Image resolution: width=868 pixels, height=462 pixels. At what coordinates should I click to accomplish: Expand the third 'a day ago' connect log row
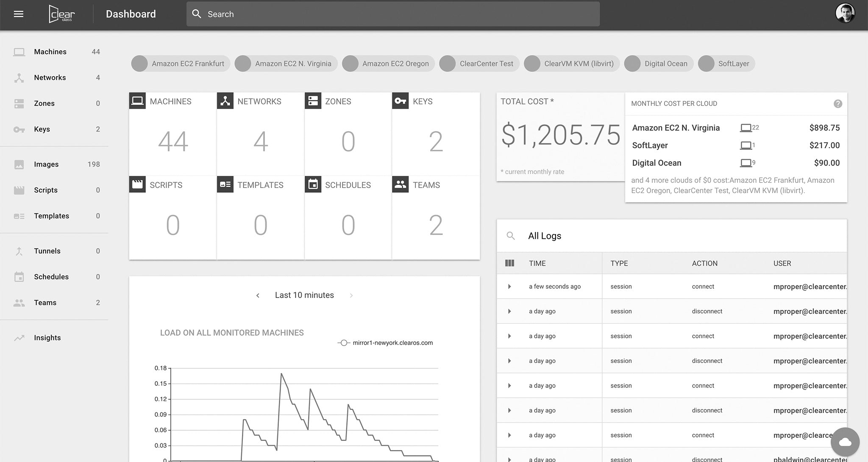509,435
